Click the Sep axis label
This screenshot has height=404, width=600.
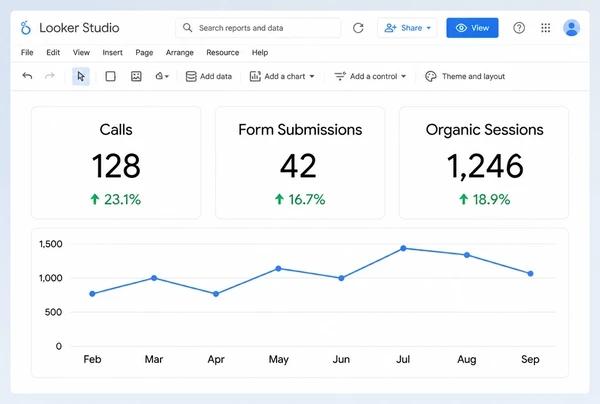click(x=530, y=359)
